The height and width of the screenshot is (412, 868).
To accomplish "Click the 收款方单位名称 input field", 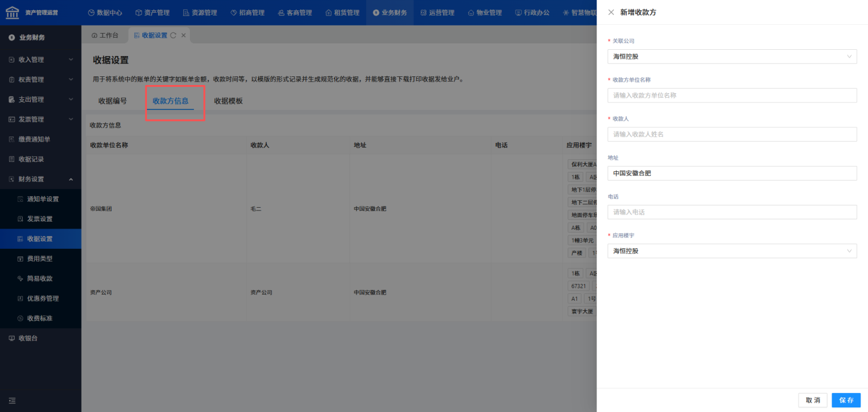I will [x=732, y=95].
